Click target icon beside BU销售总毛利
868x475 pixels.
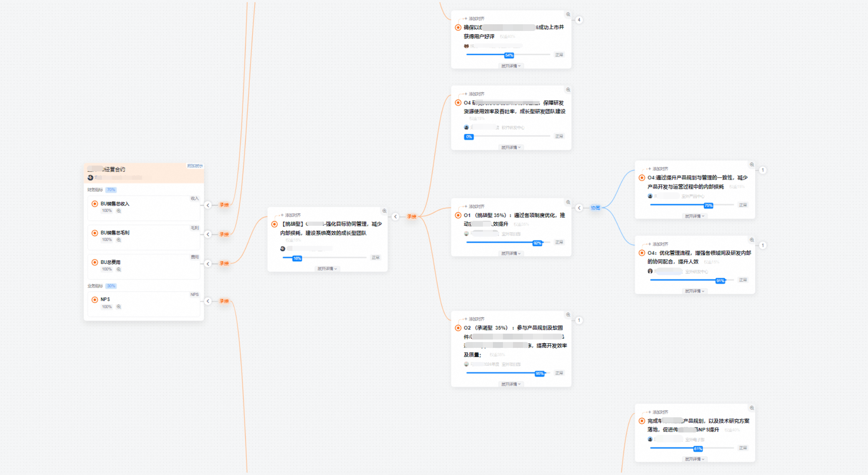coord(95,233)
